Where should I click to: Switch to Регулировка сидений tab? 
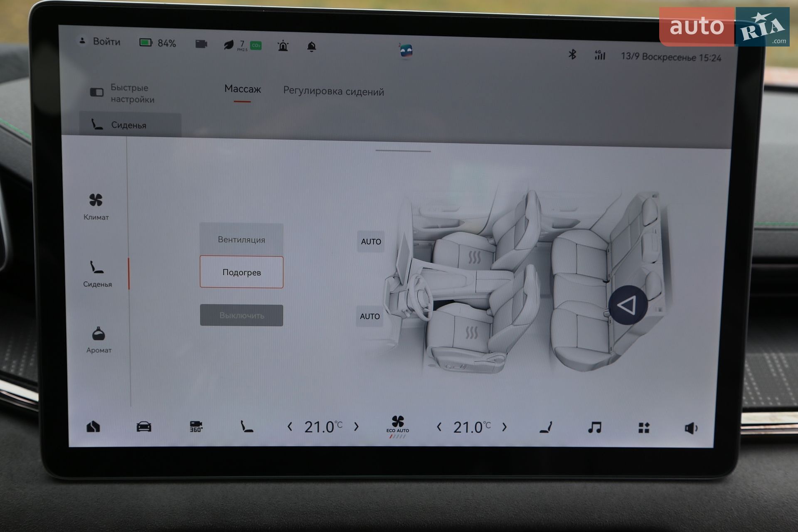click(x=333, y=91)
